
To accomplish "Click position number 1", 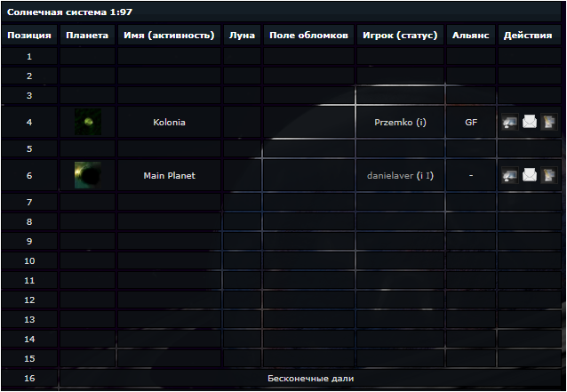I will point(29,56).
